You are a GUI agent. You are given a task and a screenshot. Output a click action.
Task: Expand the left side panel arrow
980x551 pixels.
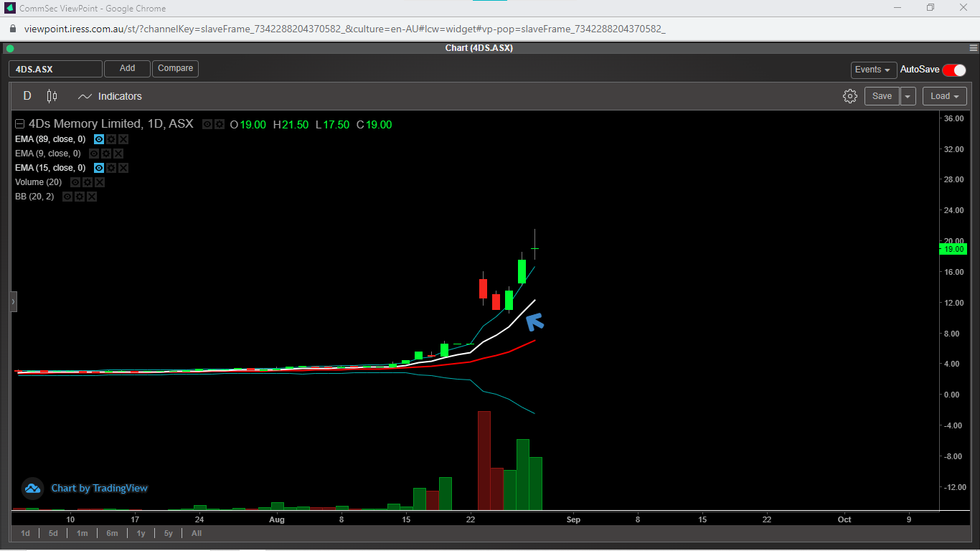point(13,302)
